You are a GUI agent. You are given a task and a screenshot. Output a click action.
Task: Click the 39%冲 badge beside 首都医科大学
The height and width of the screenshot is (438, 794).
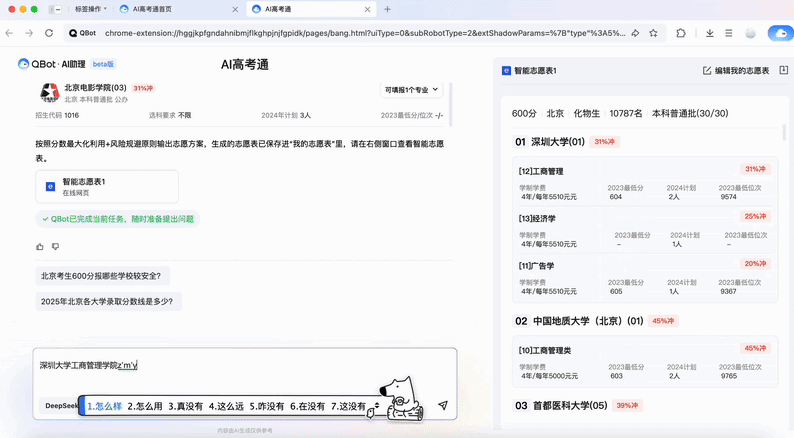pyautogui.click(x=627, y=405)
